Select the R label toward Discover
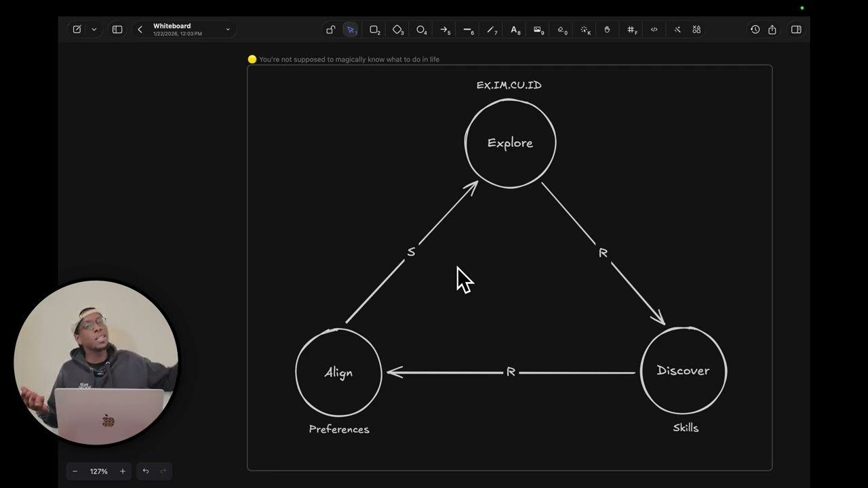Viewport: 868px width, 488px height. [603, 253]
